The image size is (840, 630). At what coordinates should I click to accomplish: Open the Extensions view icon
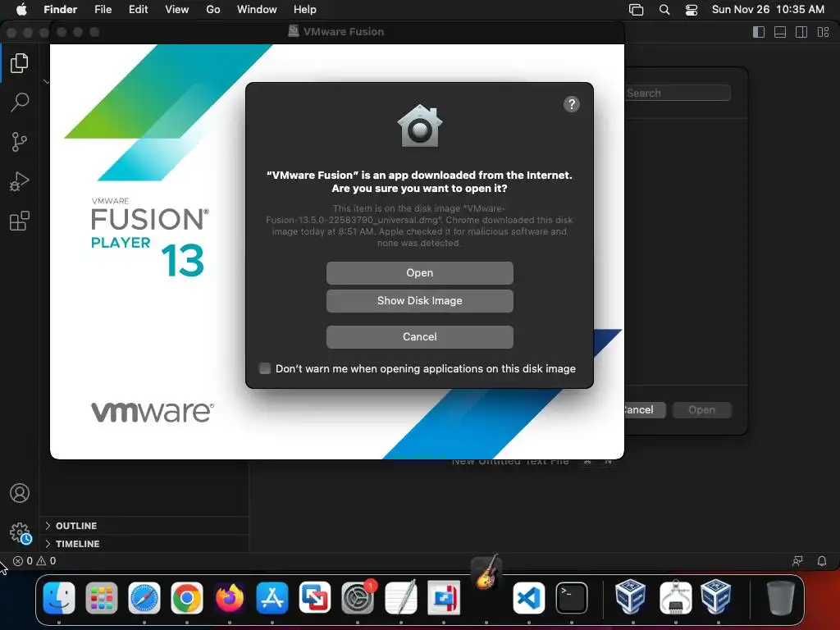pos(20,221)
